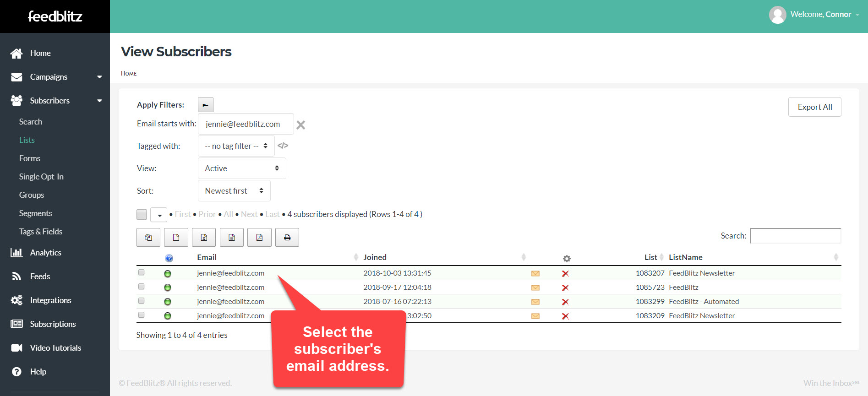Click the FeedBlitz - Automated list name
Viewport: 868px width, 396px height.
pos(704,302)
